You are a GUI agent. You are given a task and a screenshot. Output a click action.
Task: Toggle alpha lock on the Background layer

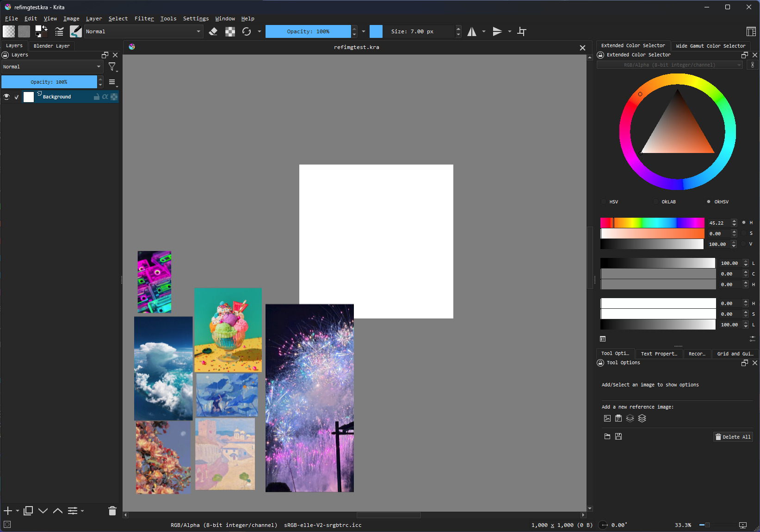[x=114, y=97]
